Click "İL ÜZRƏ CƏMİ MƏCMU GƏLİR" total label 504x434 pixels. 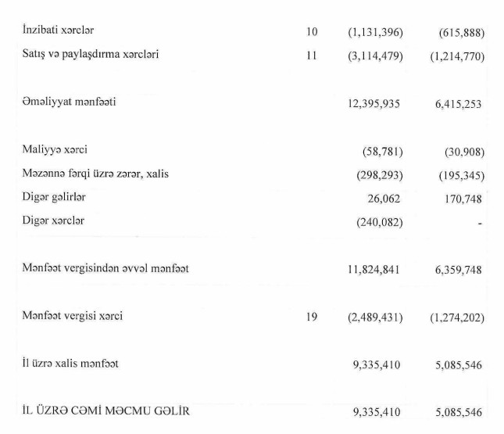[x=106, y=410]
